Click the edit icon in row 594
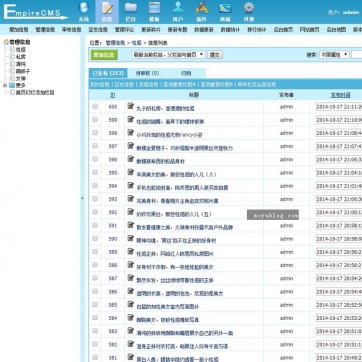 (x=131, y=185)
